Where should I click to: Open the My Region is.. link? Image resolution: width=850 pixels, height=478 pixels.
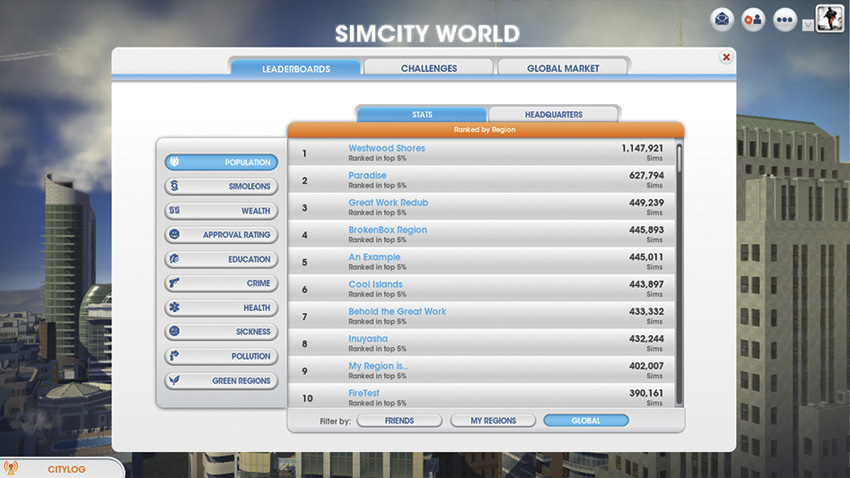[x=377, y=366]
